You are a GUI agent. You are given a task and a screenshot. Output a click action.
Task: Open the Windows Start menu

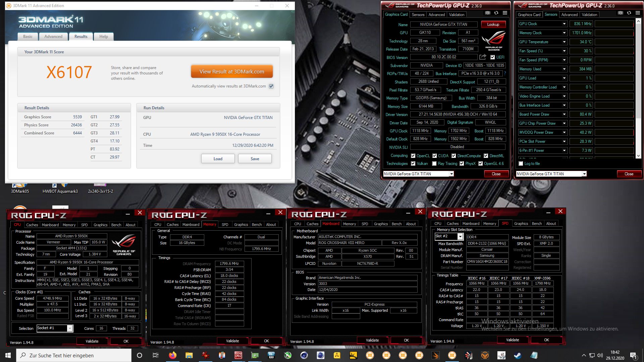(x=8, y=355)
